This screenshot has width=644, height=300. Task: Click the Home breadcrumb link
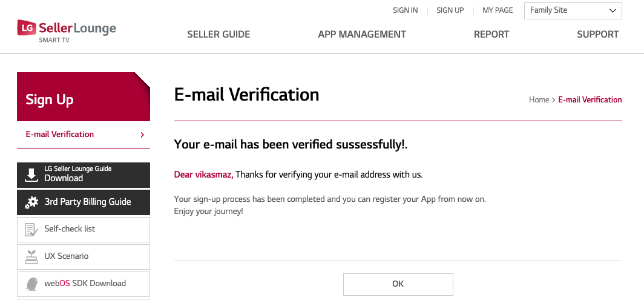point(539,99)
